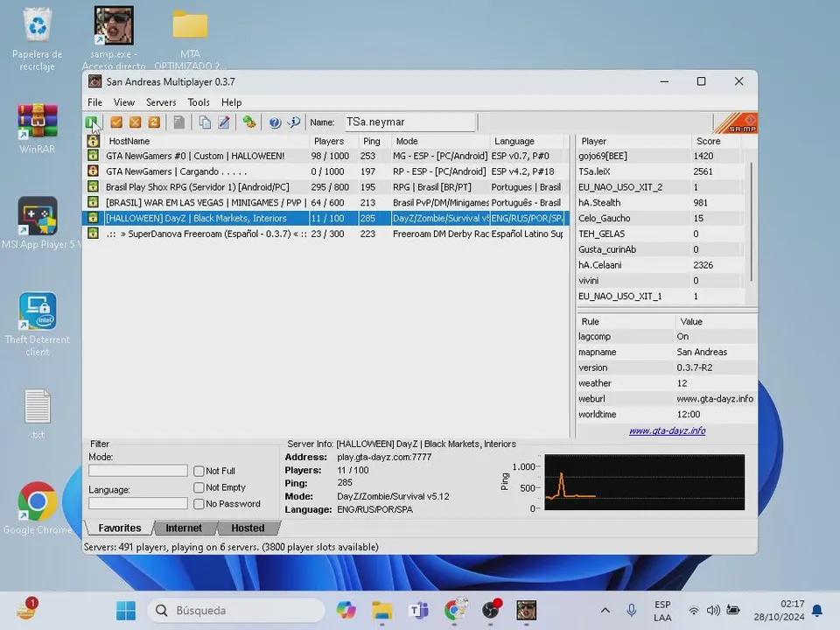This screenshot has width=840, height=630.
Task: Enable the Not Full filter checkbox
Action: pyautogui.click(x=199, y=471)
